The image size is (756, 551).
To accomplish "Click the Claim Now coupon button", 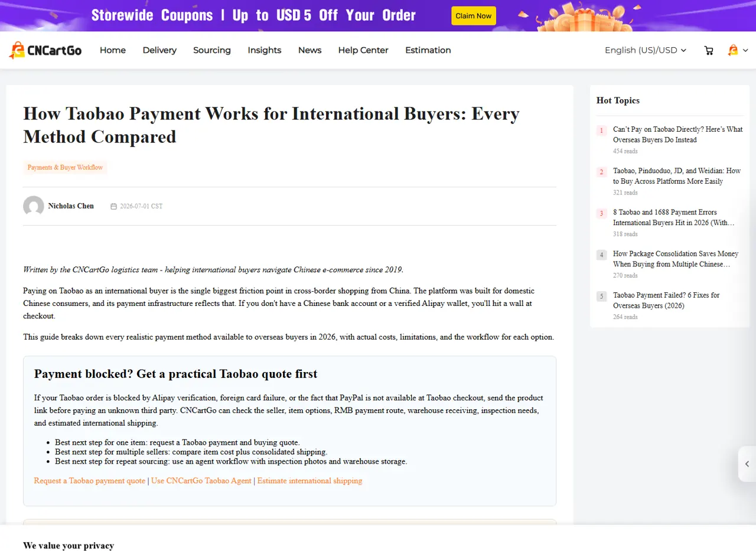I will (474, 16).
